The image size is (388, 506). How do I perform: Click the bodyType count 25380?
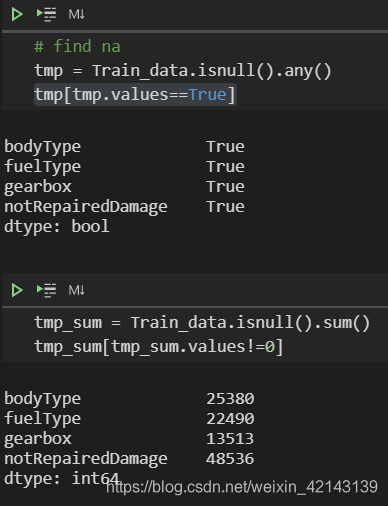tap(230, 399)
